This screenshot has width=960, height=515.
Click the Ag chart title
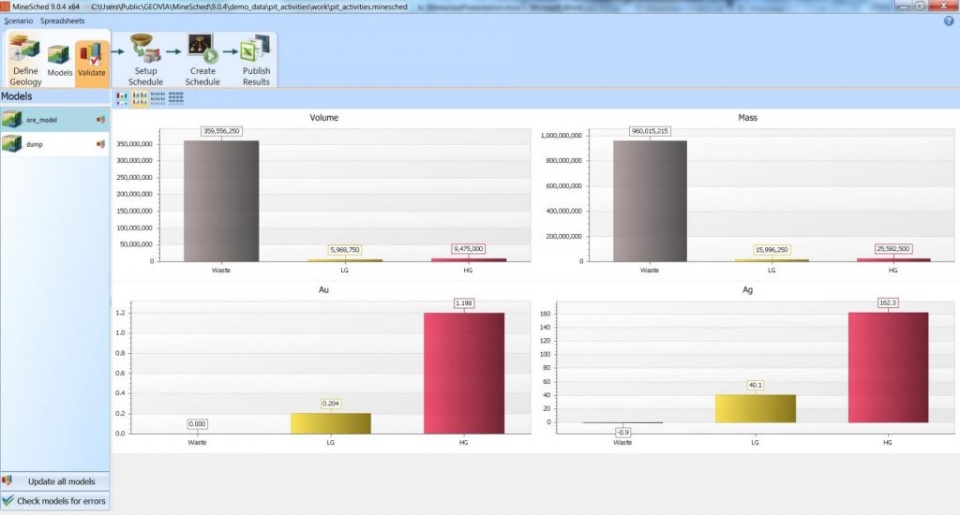click(x=748, y=290)
